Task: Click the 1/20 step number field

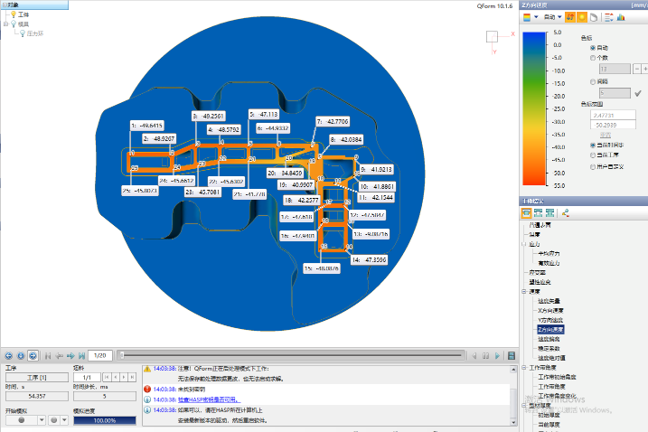Action: coord(100,355)
